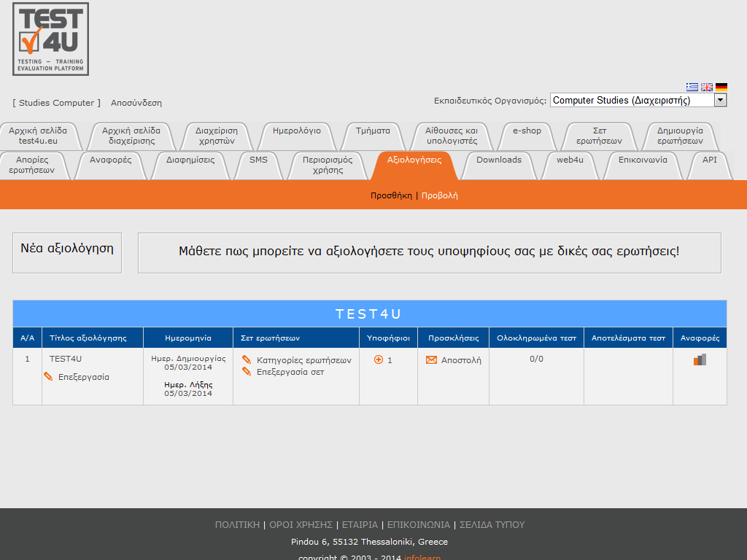Switch language to English flag
This screenshot has width=747, height=560.
point(707,87)
